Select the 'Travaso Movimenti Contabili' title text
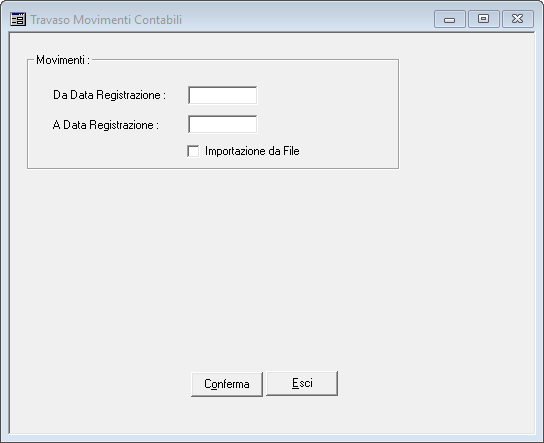544x443 pixels. tap(106, 20)
